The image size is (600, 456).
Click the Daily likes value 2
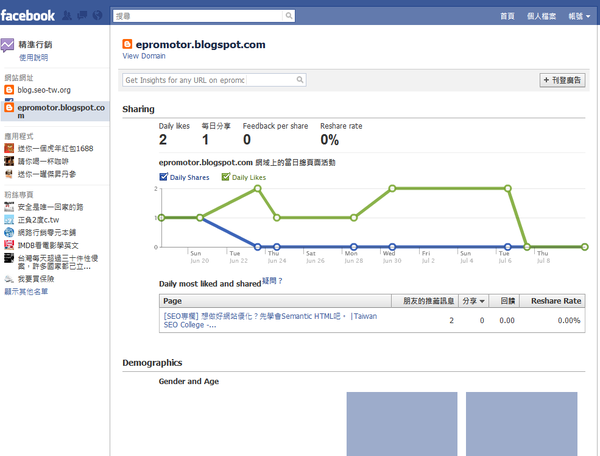[163, 140]
